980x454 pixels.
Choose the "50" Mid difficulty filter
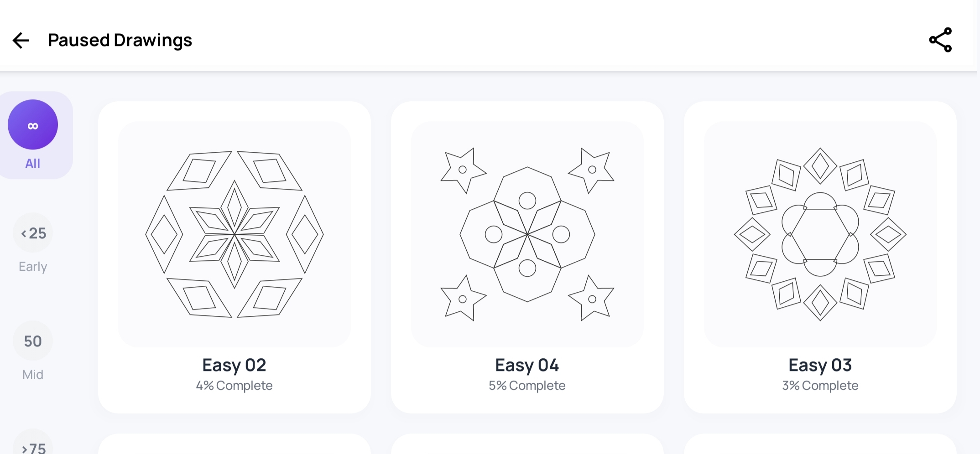point(32,340)
